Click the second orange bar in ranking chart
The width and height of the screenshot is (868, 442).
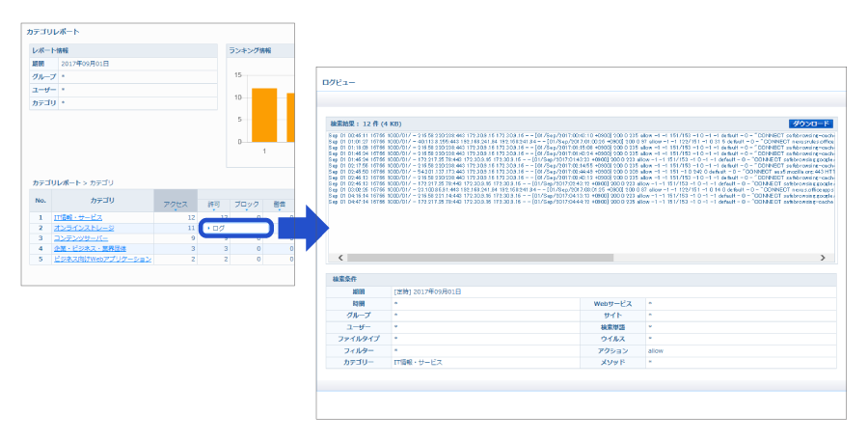point(289,118)
